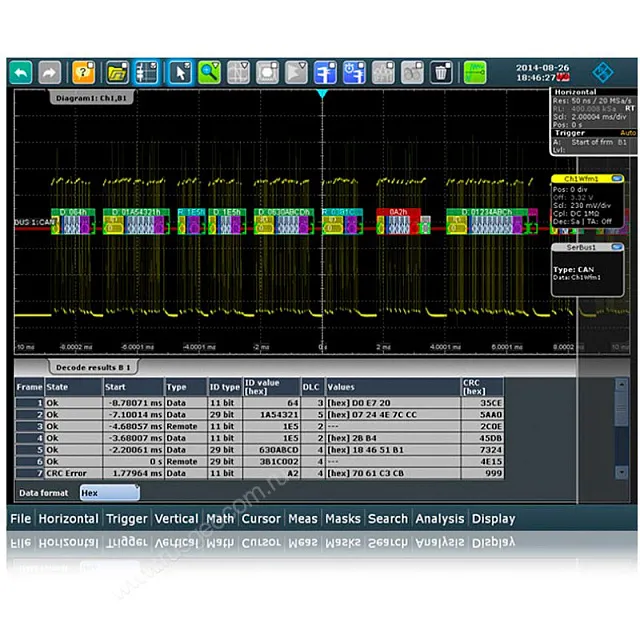Click the Auto trigger mode label
Screen dimensions: 640x640
(628, 132)
